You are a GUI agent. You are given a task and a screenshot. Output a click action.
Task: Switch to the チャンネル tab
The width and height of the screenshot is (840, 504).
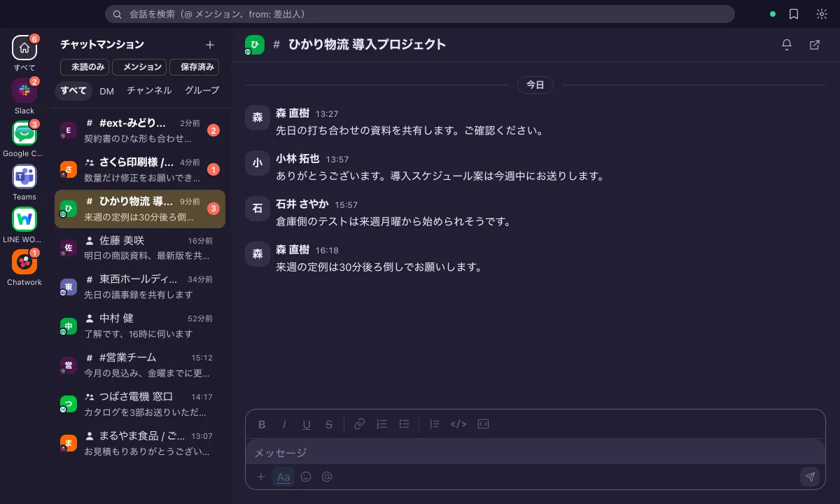149,91
